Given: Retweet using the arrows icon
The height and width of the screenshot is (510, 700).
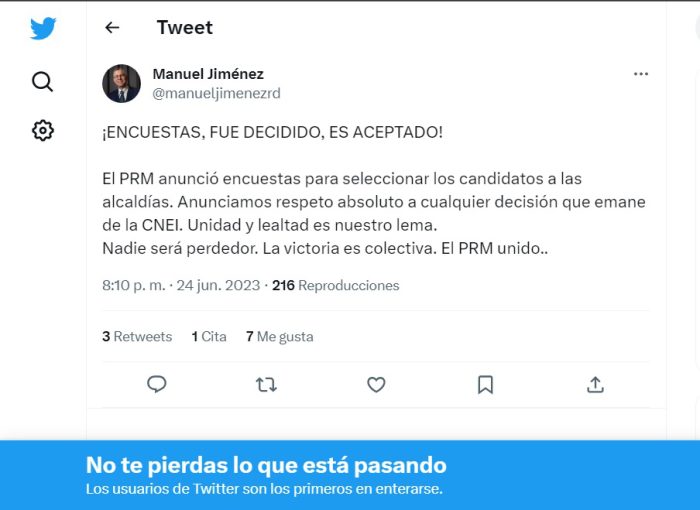Looking at the screenshot, I should click(x=267, y=385).
